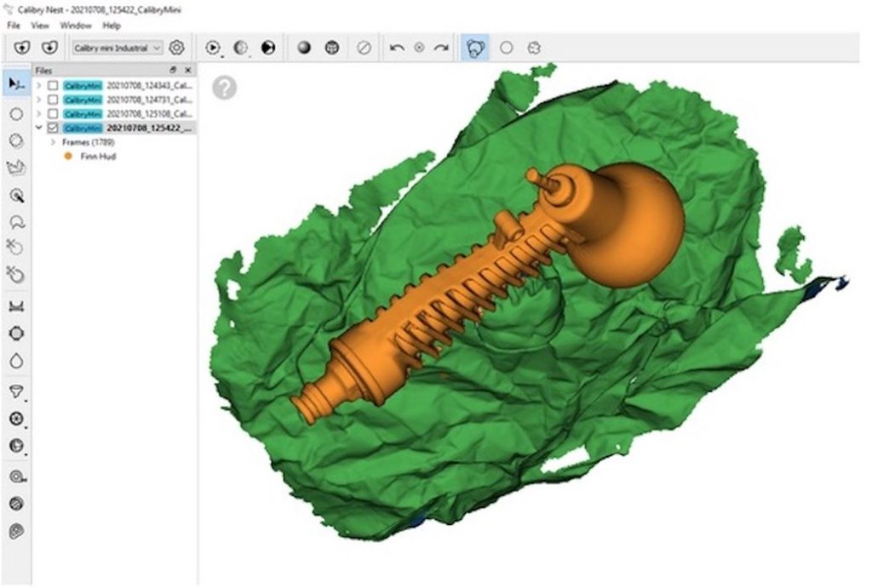Image resolution: width=872 pixels, height=588 pixels.
Task: Click the funnel simplification tool icon
Action: 15,391
